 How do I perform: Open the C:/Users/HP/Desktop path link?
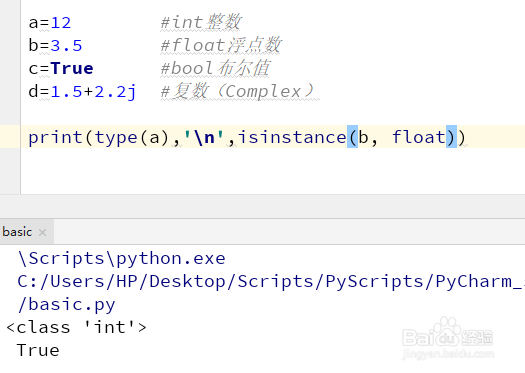[x=271, y=281]
